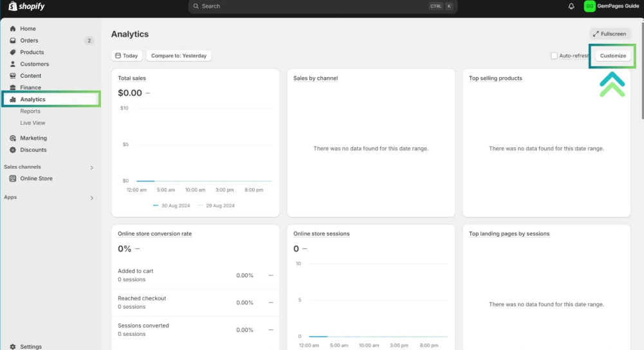Viewport: 644px width, 350px height.
Task: Click the Marketing target icon
Action: 13,138
